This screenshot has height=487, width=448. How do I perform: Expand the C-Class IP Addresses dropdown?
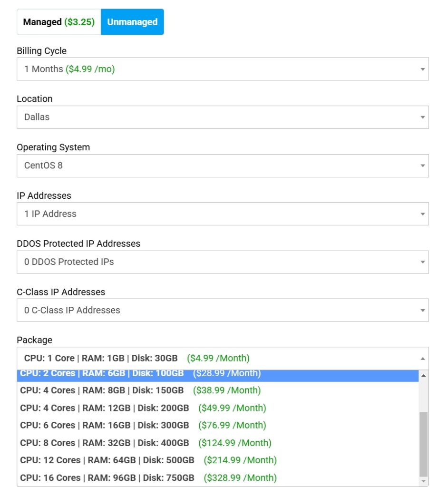tap(223, 310)
